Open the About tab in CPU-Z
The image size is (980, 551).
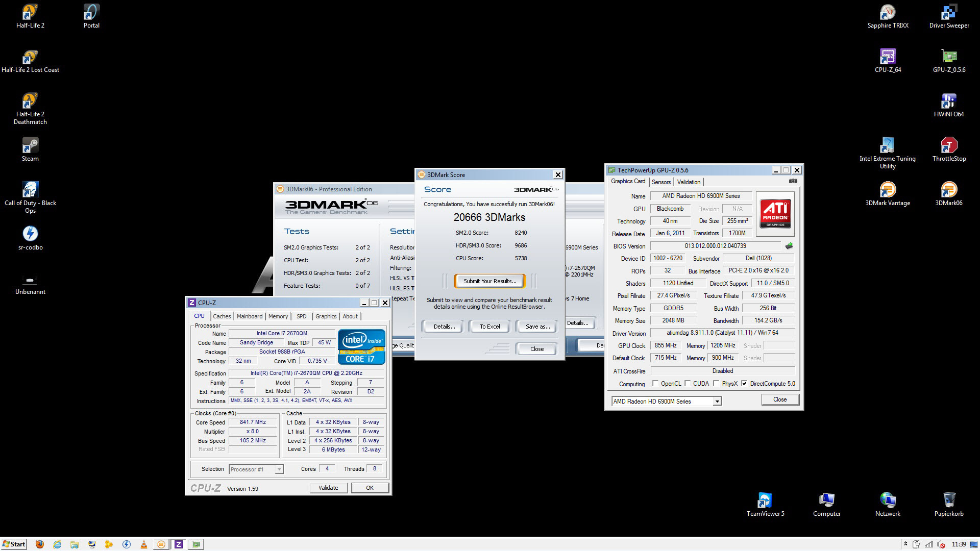tap(350, 316)
